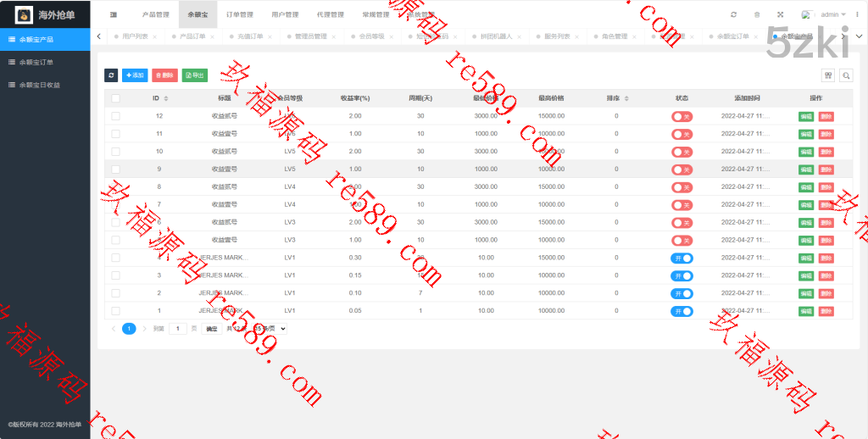Turn on status switch for ID 12

tap(682, 116)
